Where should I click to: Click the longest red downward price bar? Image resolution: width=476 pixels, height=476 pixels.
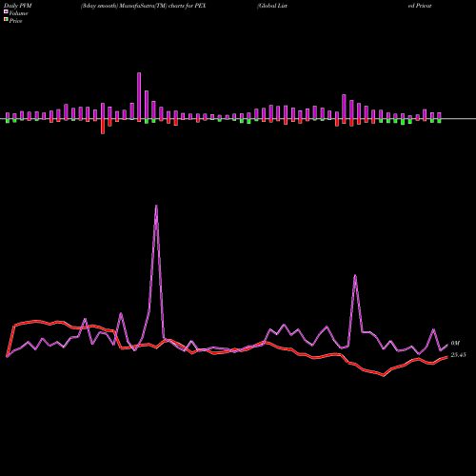(103, 127)
